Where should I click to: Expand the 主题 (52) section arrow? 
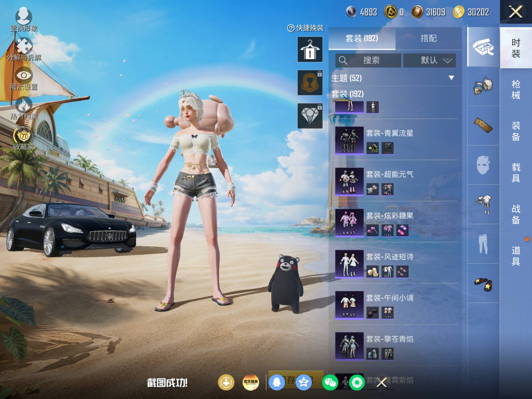coord(451,78)
